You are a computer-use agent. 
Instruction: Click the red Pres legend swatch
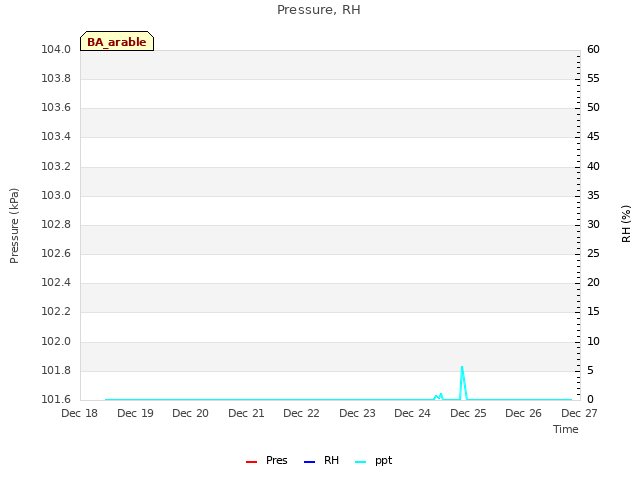[x=251, y=462]
